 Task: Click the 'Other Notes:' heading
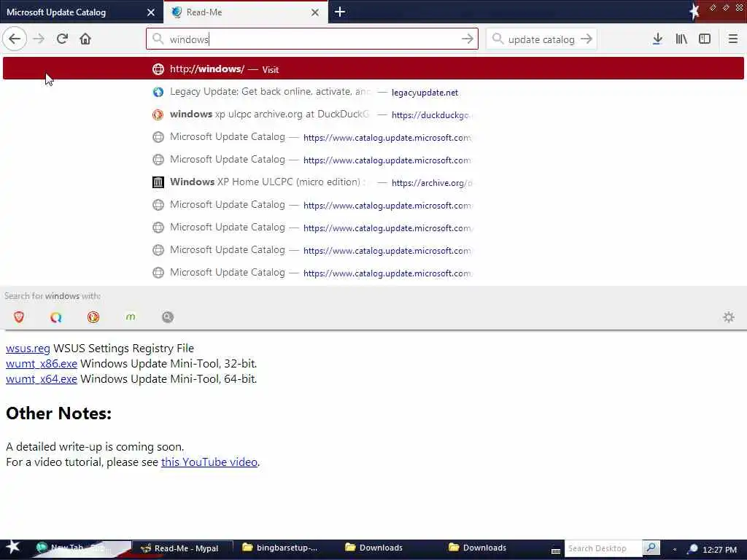point(58,413)
